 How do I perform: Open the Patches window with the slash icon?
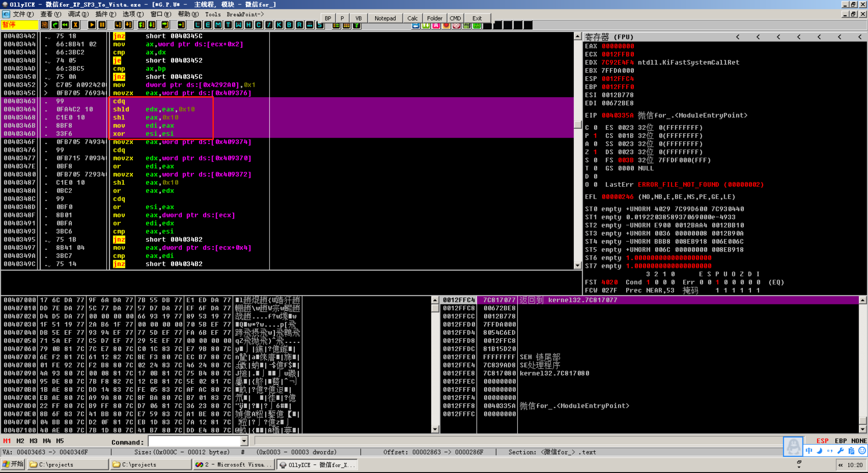[269, 25]
